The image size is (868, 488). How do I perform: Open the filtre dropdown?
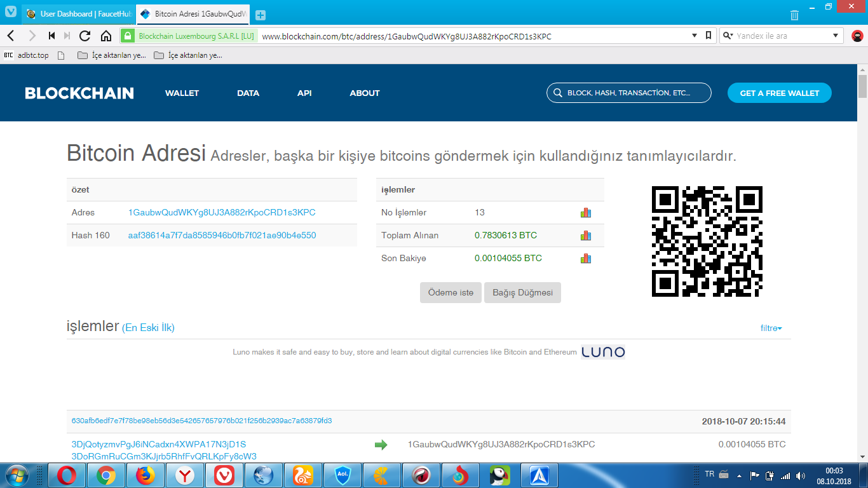click(771, 329)
